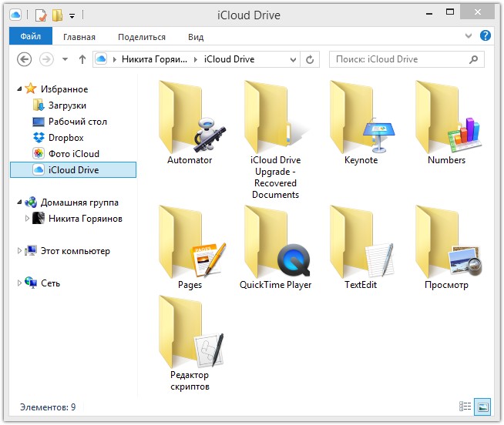
Task: Go forward with the Forward arrow
Action: point(46,59)
